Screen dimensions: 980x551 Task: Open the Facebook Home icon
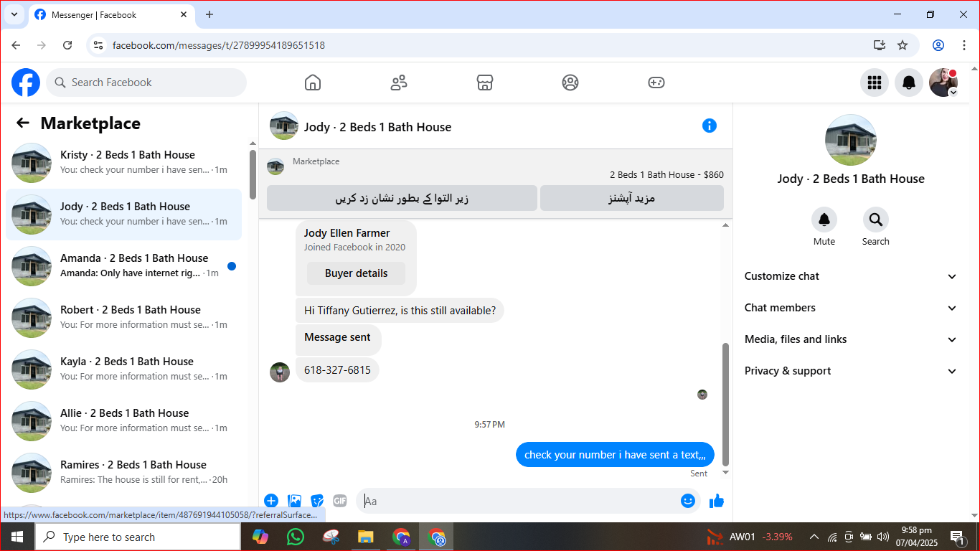(x=313, y=83)
